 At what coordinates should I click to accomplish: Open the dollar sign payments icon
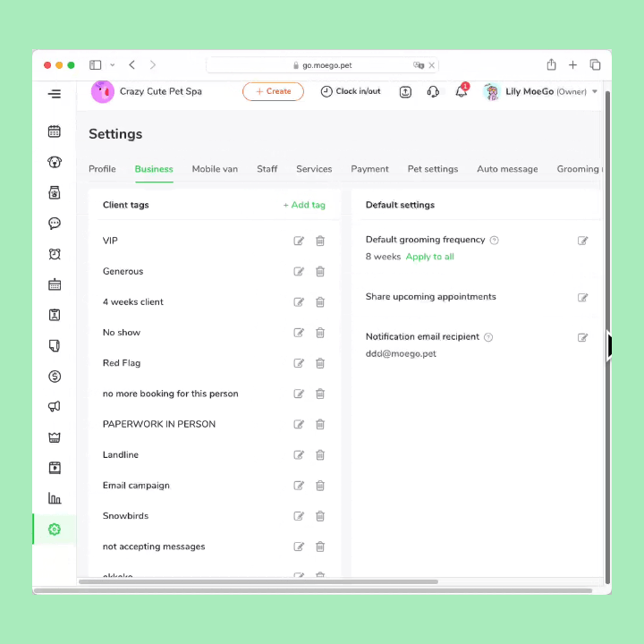(55, 377)
